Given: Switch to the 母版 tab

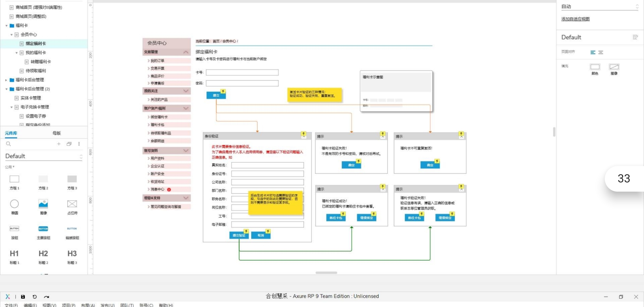Looking at the screenshot, I should (57, 133).
